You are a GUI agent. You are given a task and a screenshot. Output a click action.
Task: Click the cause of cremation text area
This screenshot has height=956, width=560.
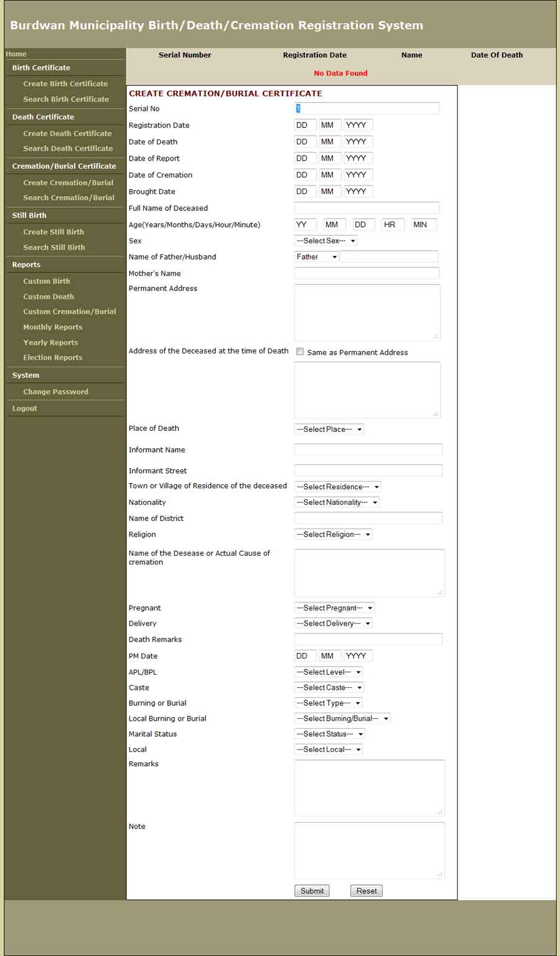pyautogui.click(x=370, y=573)
